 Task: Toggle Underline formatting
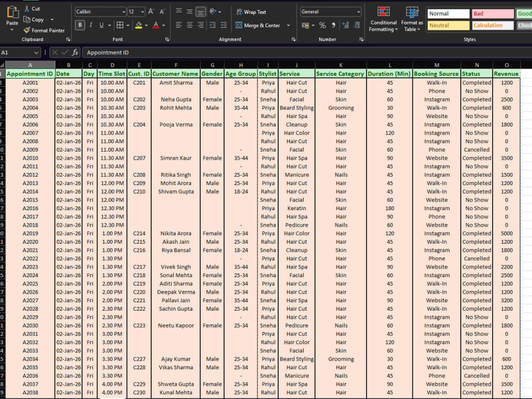[x=102, y=25]
